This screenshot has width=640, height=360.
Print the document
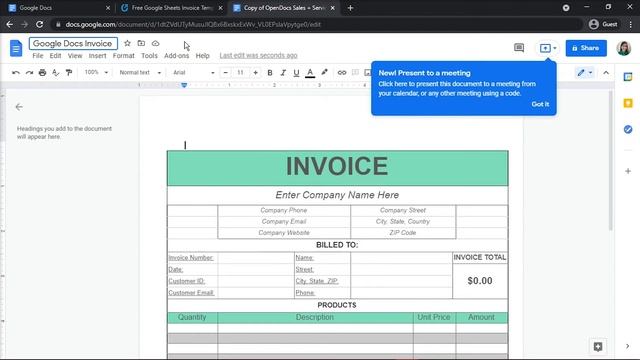42,73
